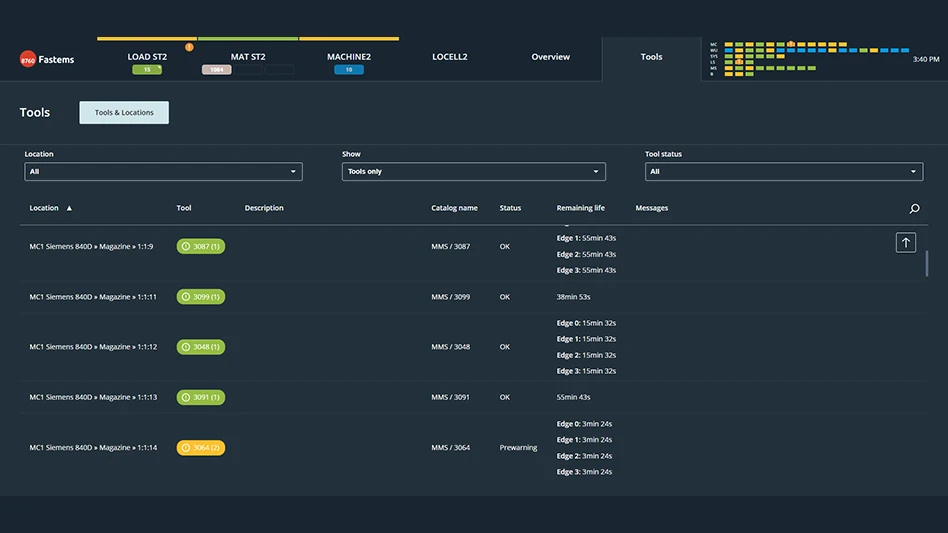This screenshot has width=948, height=533.
Task: Sort by the Location column header
Action: click(45, 208)
